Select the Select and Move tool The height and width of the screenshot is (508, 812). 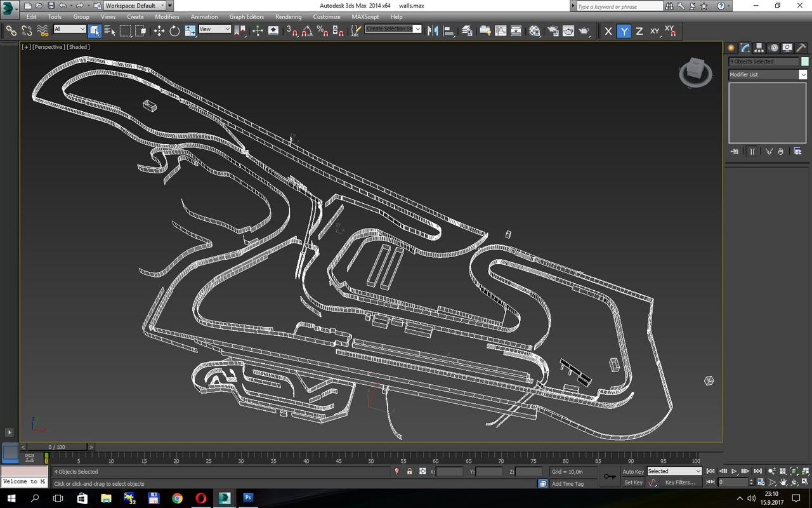pyautogui.click(x=159, y=30)
